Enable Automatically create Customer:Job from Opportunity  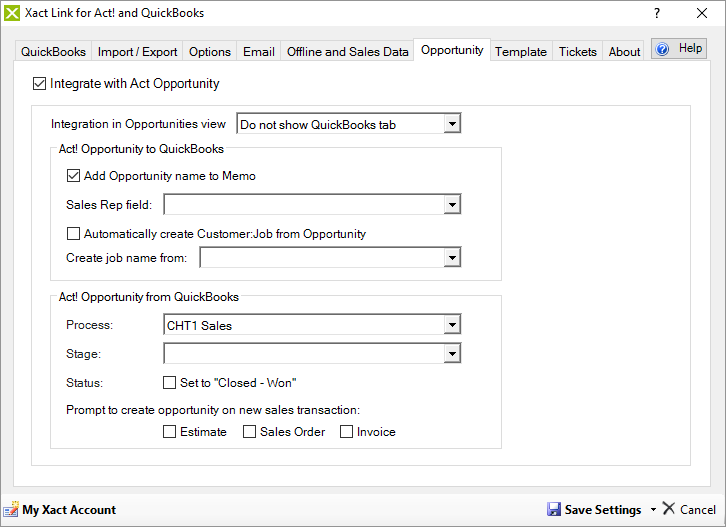(73, 234)
